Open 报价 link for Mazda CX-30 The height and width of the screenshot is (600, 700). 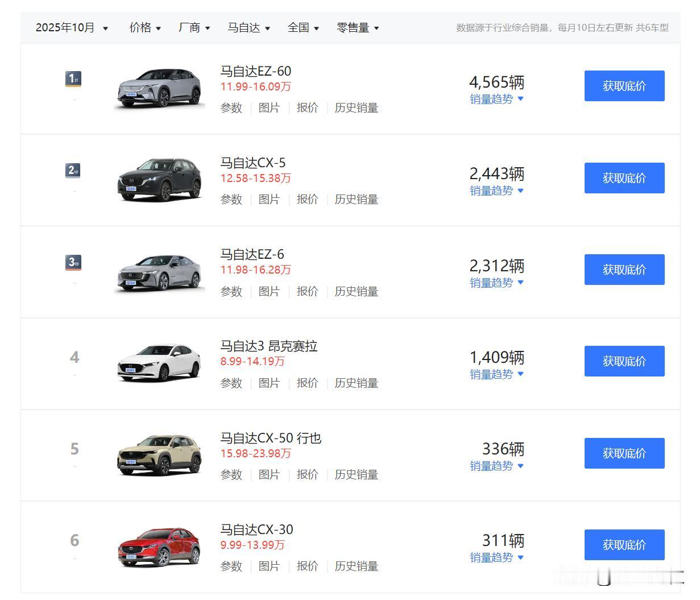click(x=307, y=566)
